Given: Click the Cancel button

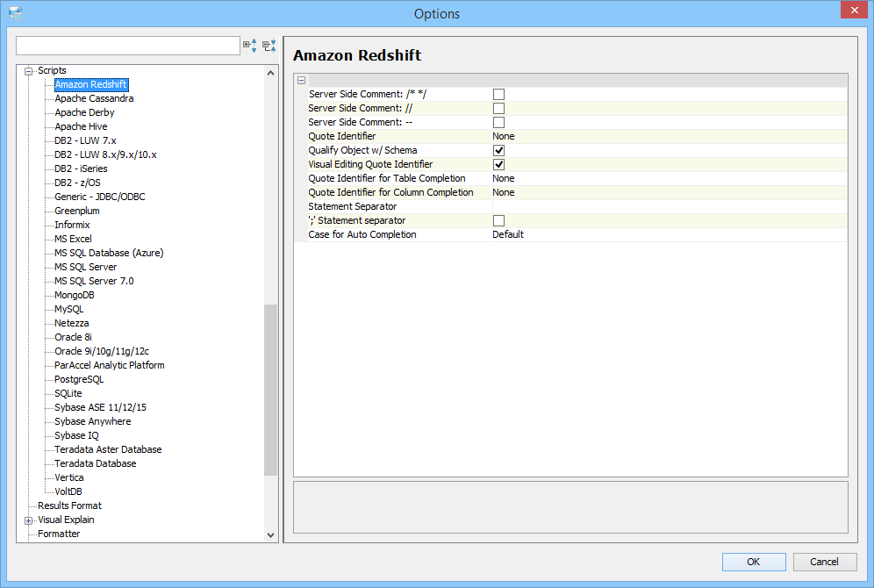Looking at the screenshot, I should click(x=824, y=562).
